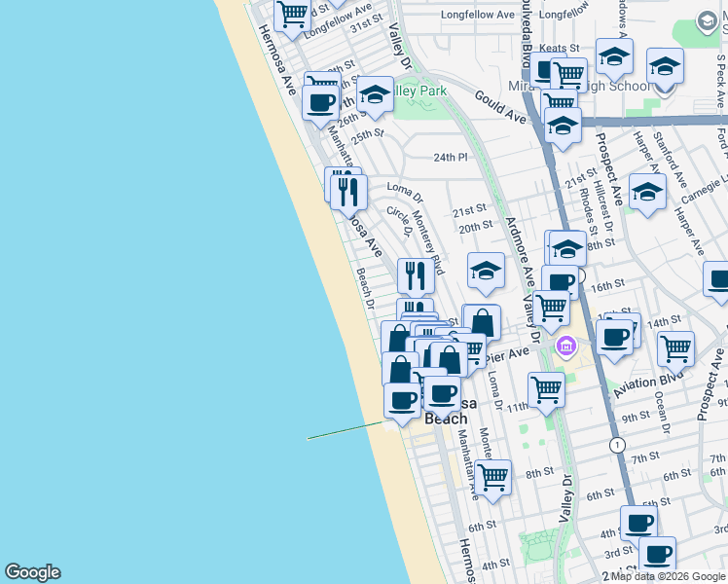This screenshot has width=728, height=584.
Task: Open the school marker west of Ardmore Ave
Action: pyautogui.click(x=486, y=272)
